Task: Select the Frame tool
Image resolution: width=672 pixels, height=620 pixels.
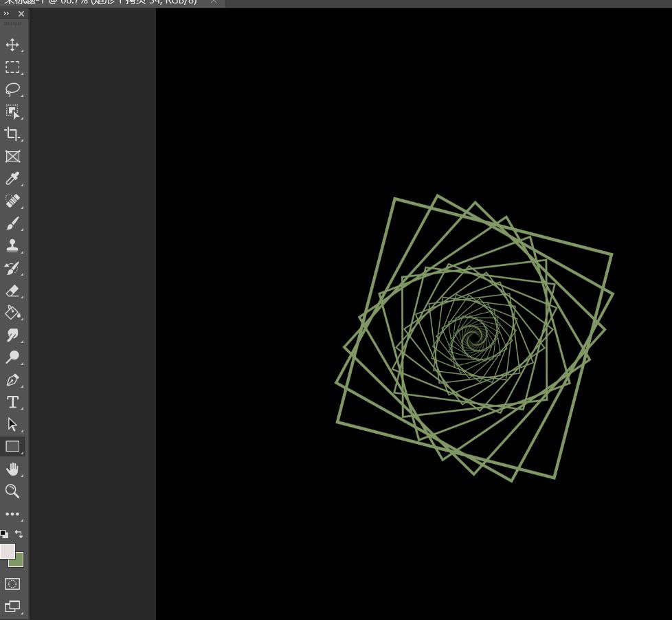Action: (12, 157)
